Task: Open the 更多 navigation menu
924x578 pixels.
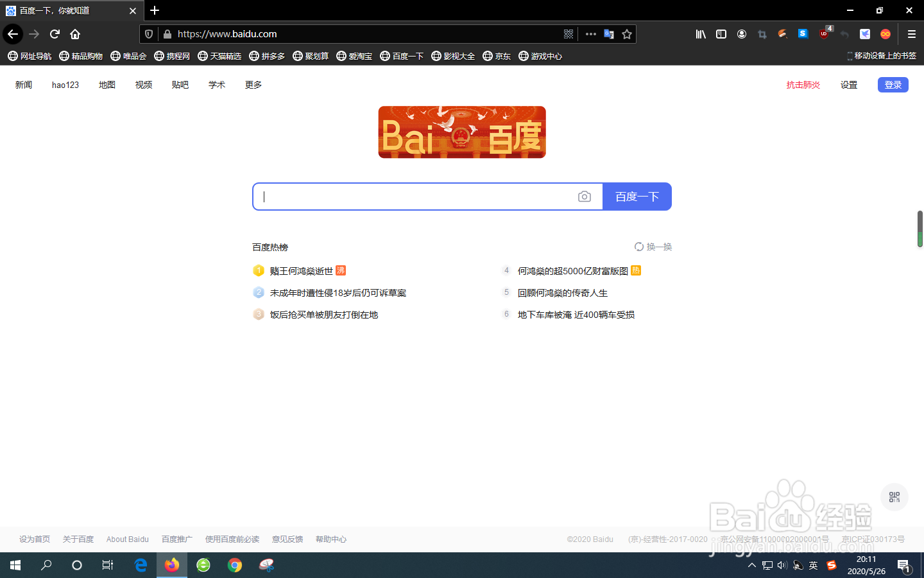Action: point(253,85)
